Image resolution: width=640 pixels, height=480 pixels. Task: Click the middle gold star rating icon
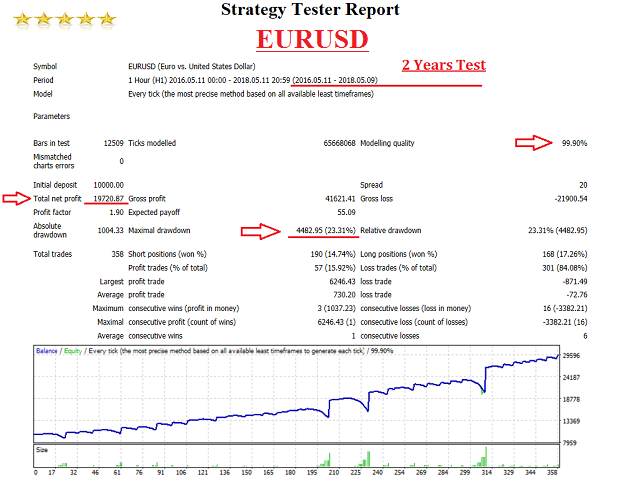click(65, 19)
